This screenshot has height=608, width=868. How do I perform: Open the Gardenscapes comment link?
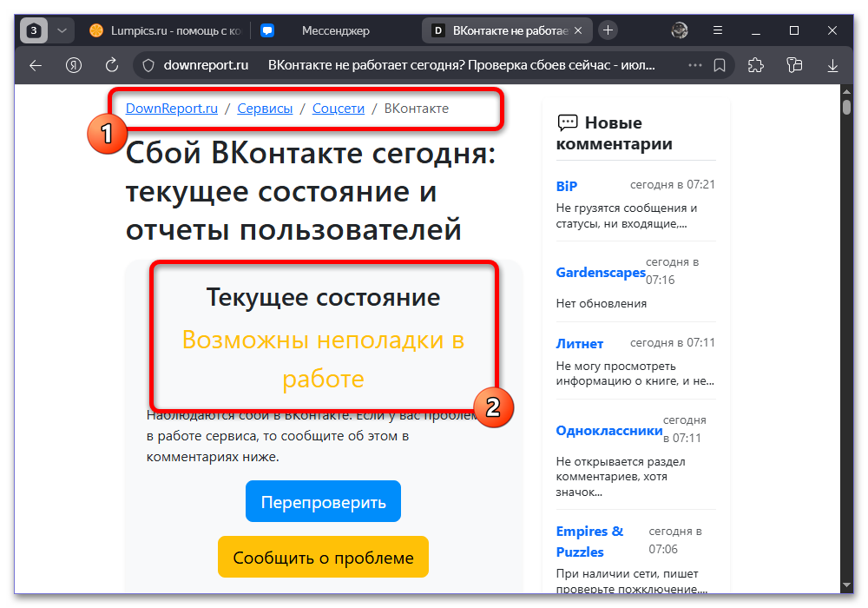[601, 273]
